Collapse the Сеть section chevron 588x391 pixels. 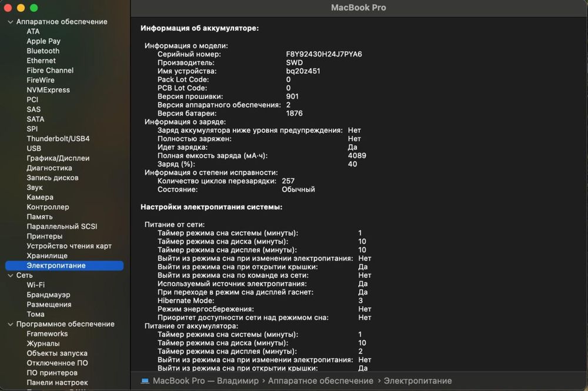[11, 276]
